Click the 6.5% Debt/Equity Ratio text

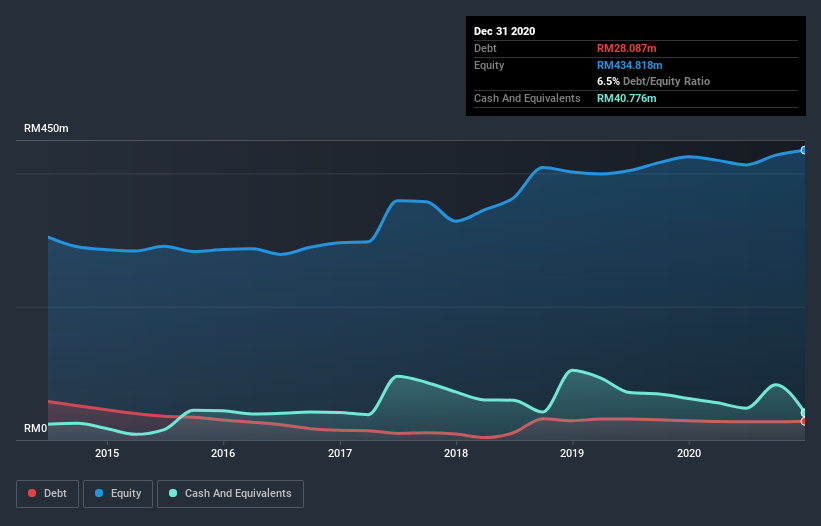click(x=653, y=82)
